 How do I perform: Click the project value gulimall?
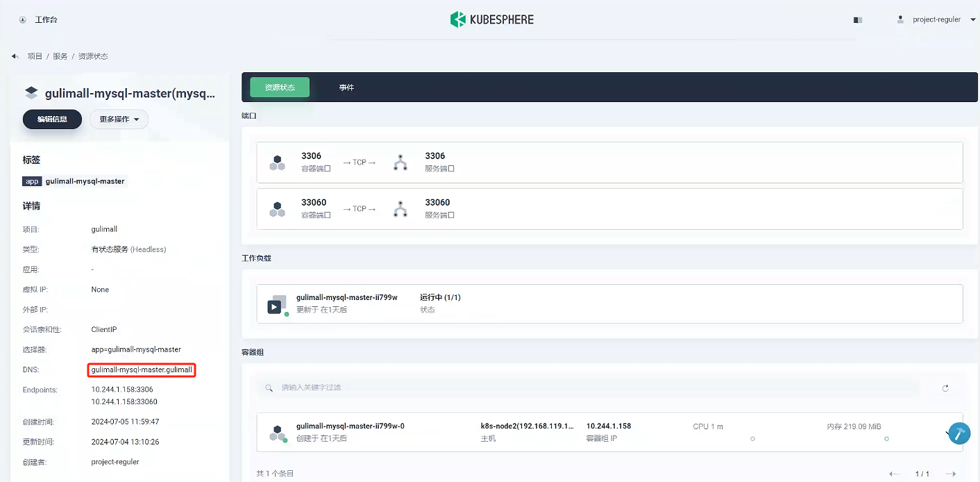104,229
